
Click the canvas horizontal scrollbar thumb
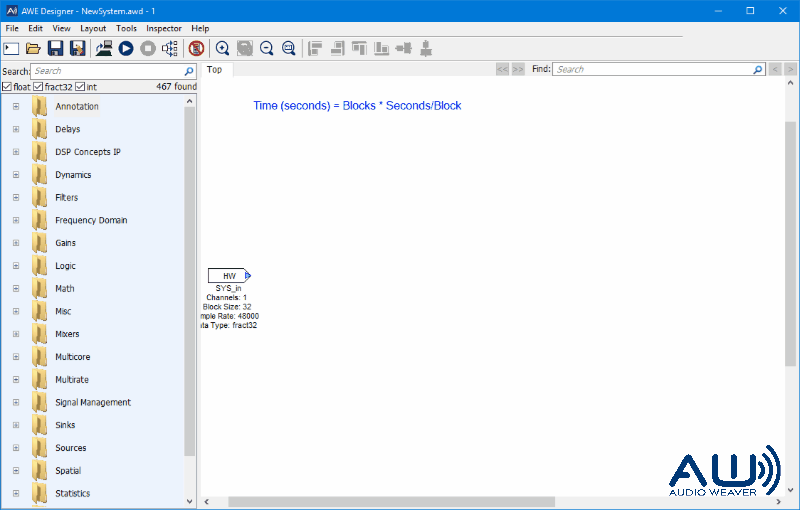coord(391,502)
